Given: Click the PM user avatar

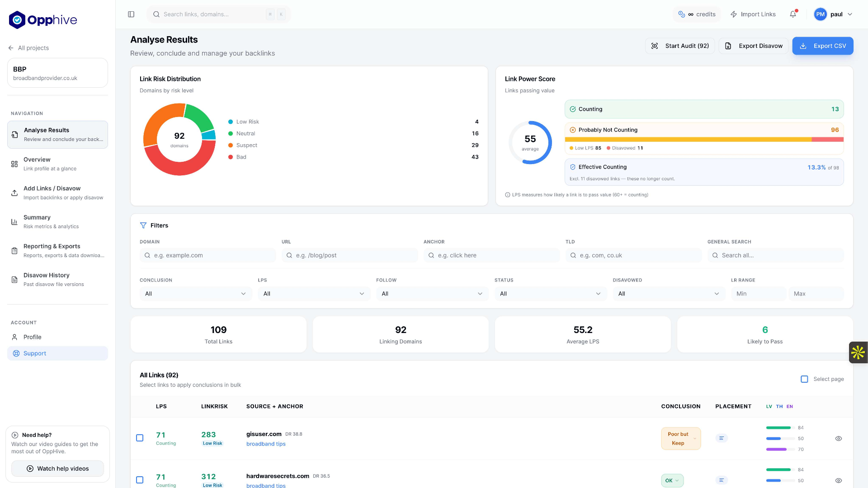Looking at the screenshot, I should coord(821,14).
